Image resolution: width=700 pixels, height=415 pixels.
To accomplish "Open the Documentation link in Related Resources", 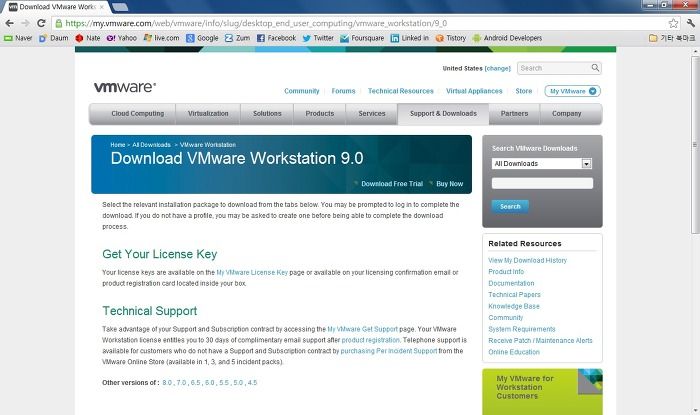I will tap(511, 283).
